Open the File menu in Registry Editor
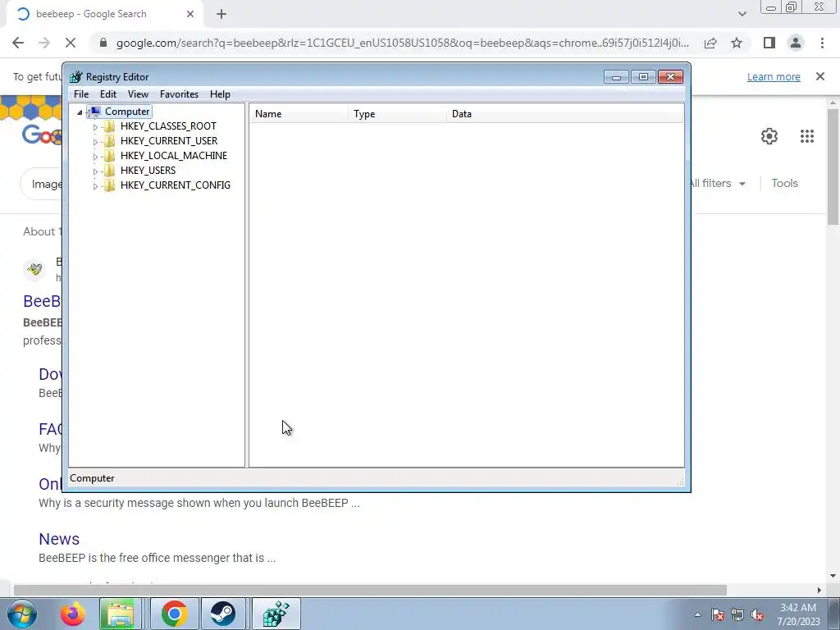 coord(81,94)
